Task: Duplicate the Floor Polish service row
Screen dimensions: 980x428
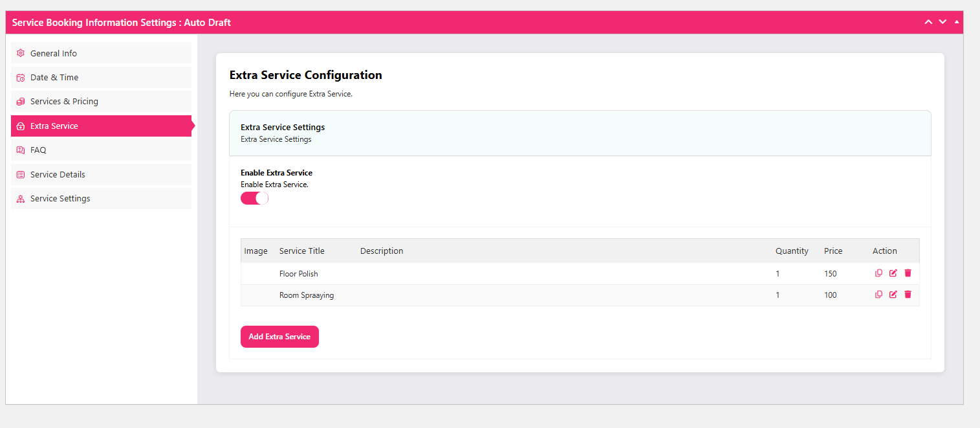Action: (878, 273)
